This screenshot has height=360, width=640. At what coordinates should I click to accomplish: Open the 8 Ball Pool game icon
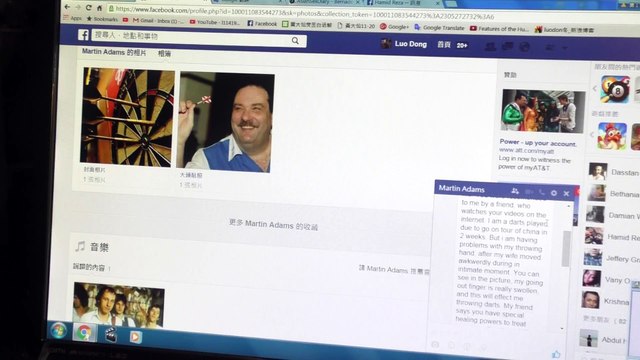[x=615, y=89]
